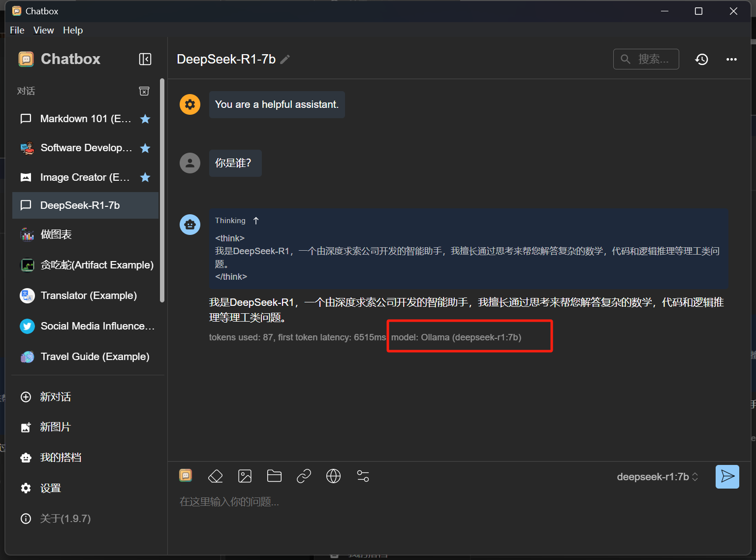This screenshot has height=560, width=756.
Task: Open the conversation history clock icon
Action: point(702,59)
